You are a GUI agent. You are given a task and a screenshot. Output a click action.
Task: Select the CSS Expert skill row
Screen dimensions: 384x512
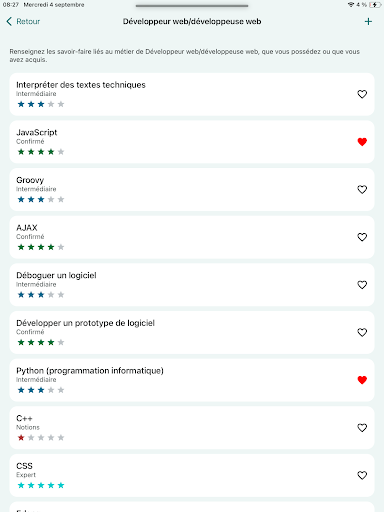click(x=192, y=475)
